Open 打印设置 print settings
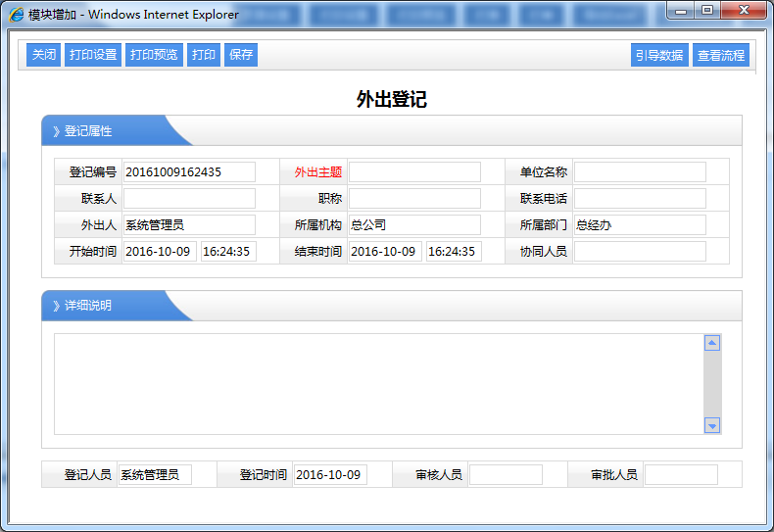Image resolution: width=774 pixels, height=532 pixels. point(93,55)
